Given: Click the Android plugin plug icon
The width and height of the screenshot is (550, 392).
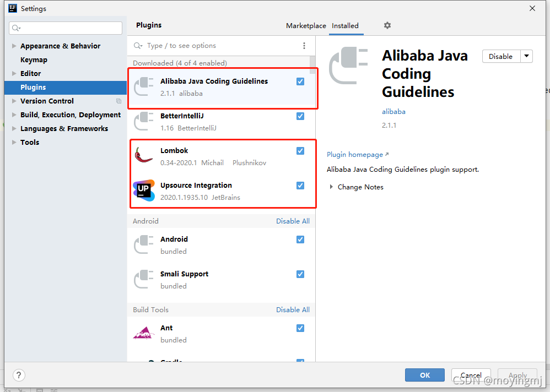Looking at the screenshot, I should (x=144, y=244).
